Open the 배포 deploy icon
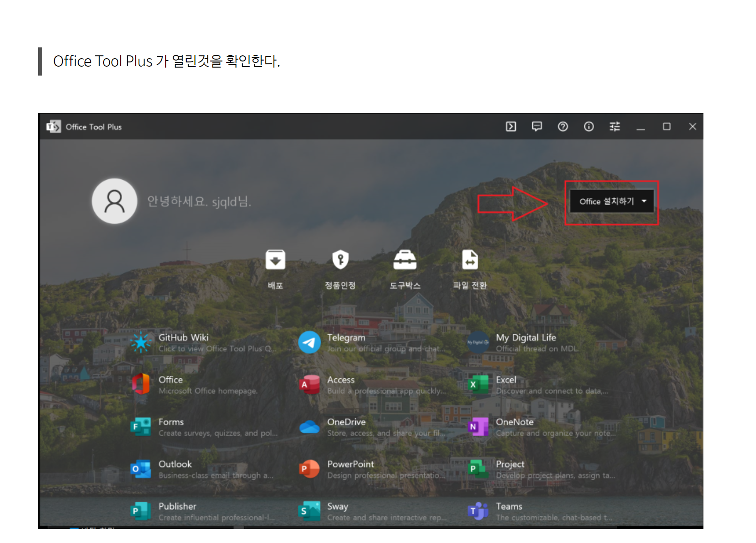 (x=275, y=259)
